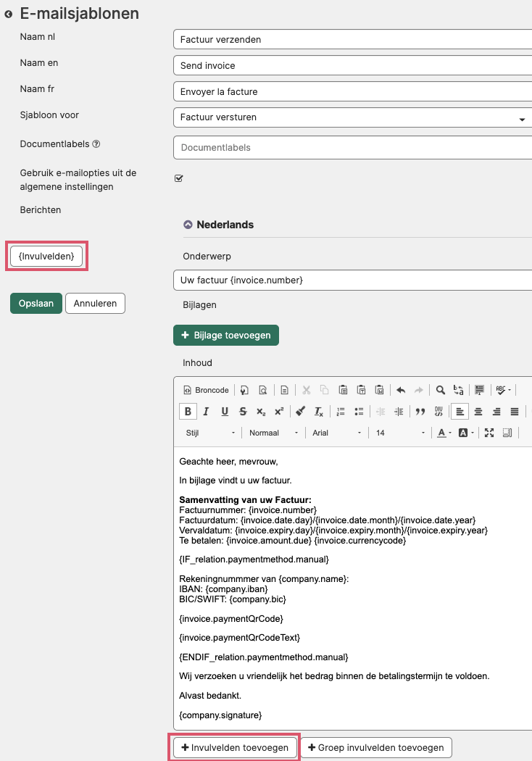Click the Increase Indent icon
Image resolution: width=532 pixels, height=761 pixels.
tap(399, 412)
